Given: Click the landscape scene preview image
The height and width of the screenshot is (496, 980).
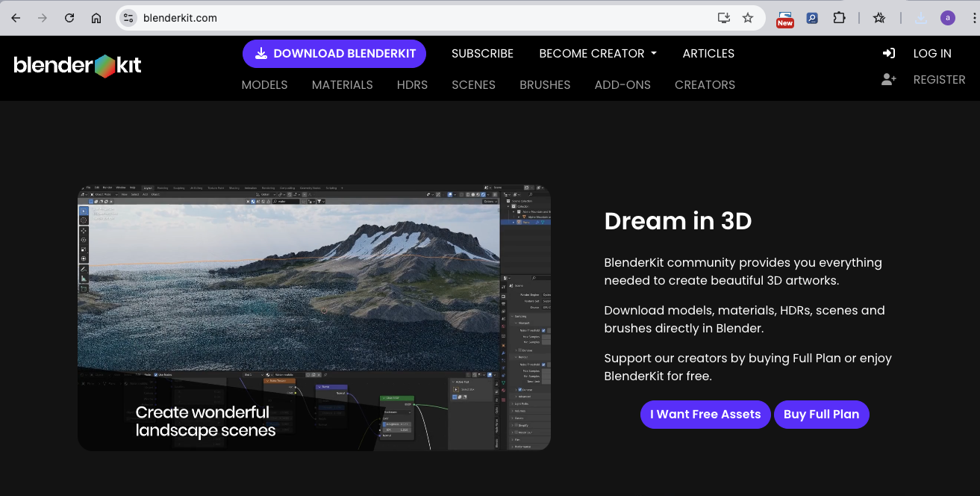Looking at the screenshot, I should pyautogui.click(x=313, y=317).
